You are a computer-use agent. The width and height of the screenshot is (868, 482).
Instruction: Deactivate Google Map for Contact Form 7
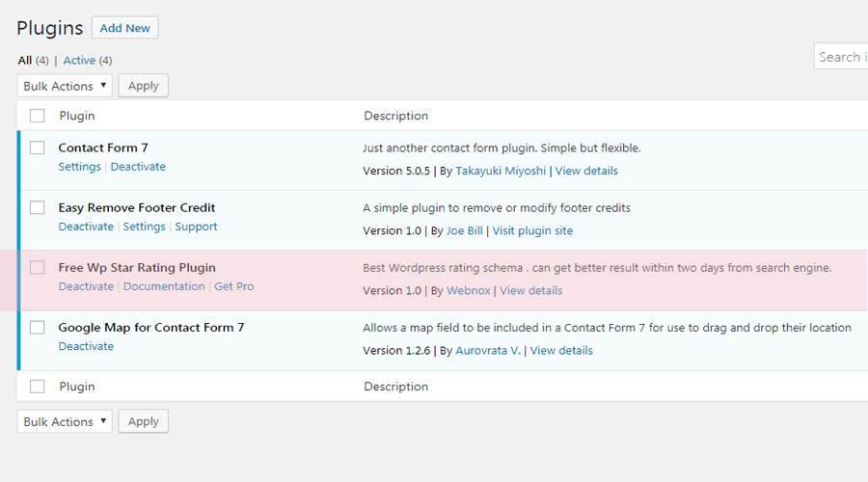[86, 346]
